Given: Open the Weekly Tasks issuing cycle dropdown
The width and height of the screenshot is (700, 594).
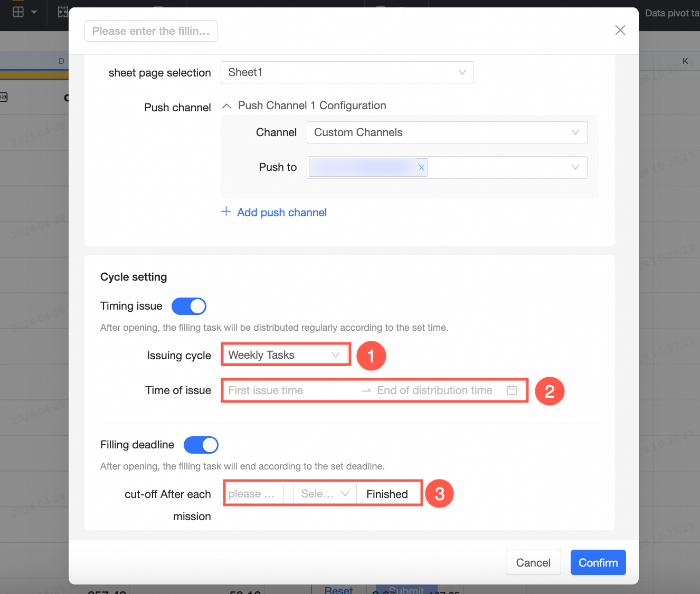Looking at the screenshot, I should 284,355.
